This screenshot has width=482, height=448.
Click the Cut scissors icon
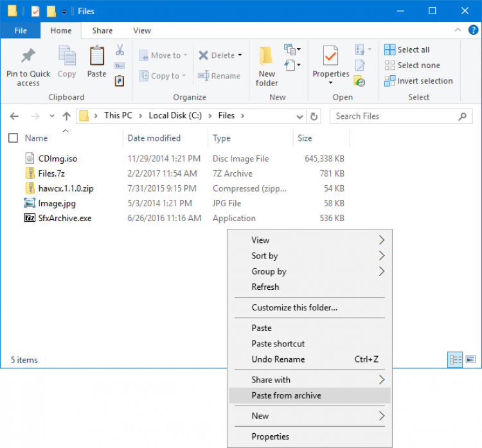click(x=120, y=49)
